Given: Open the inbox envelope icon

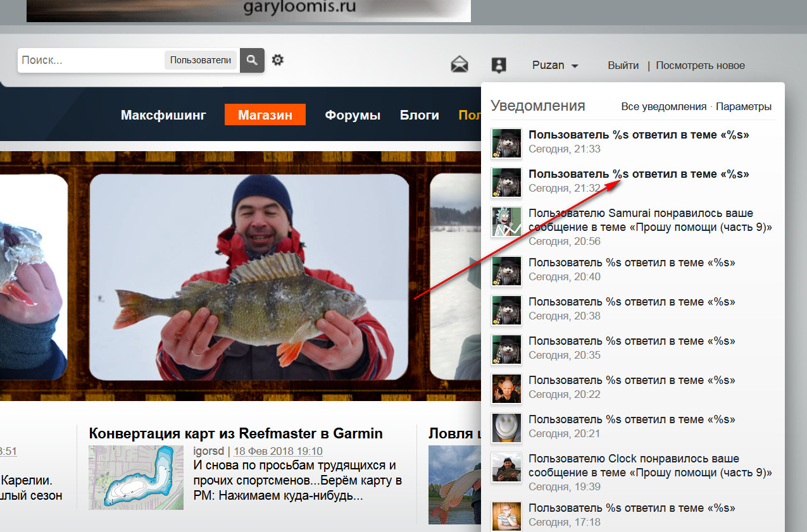Looking at the screenshot, I should [459, 65].
